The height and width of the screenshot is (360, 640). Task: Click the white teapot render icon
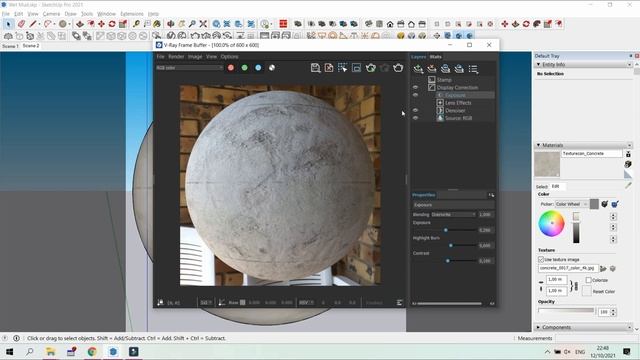[398, 68]
